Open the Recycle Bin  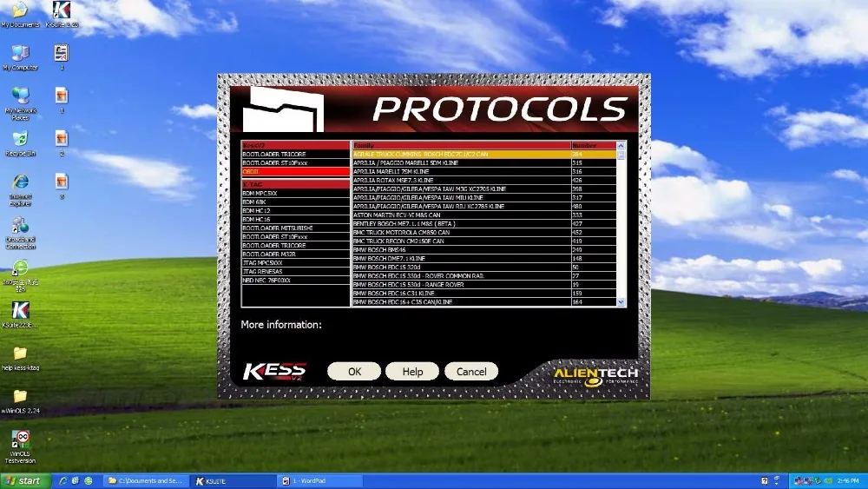20,143
